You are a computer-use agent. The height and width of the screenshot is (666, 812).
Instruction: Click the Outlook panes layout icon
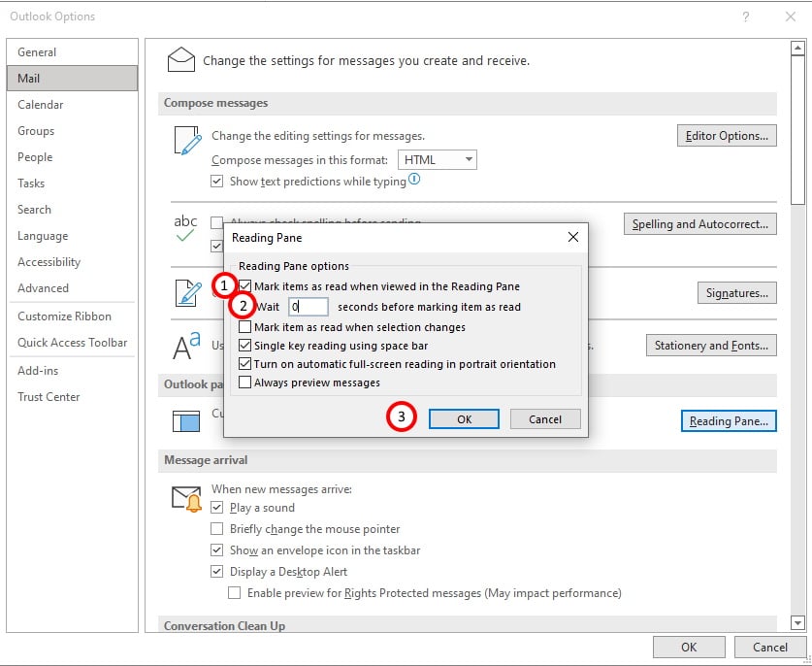click(x=185, y=421)
